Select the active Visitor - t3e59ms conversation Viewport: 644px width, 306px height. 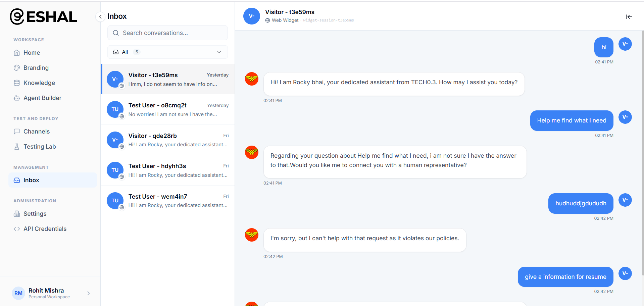tap(167, 79)
